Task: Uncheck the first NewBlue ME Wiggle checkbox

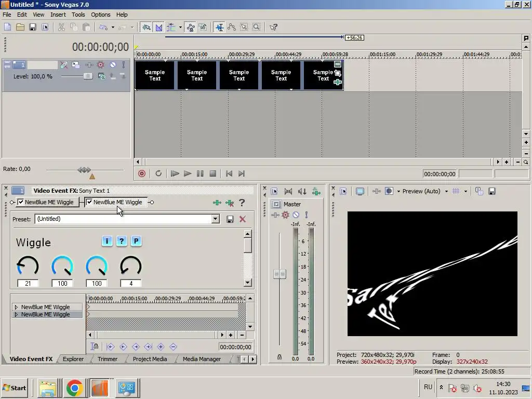Action: pyautogui.click(x=21, y=202)
